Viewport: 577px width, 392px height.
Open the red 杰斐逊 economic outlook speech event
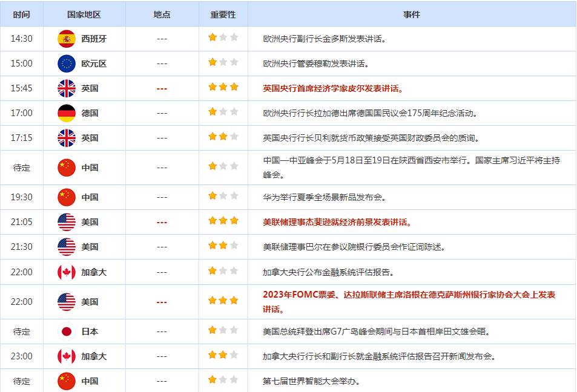(x=337, y=223)
